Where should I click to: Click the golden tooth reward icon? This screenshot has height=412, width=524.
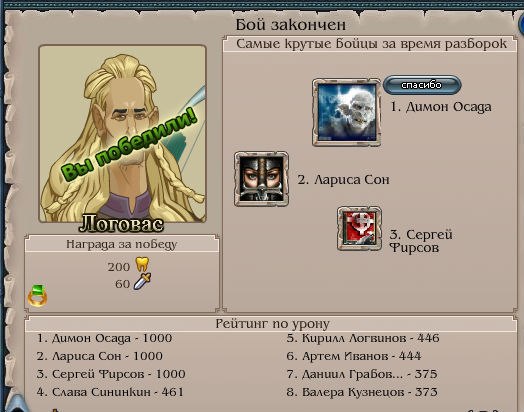142,264
